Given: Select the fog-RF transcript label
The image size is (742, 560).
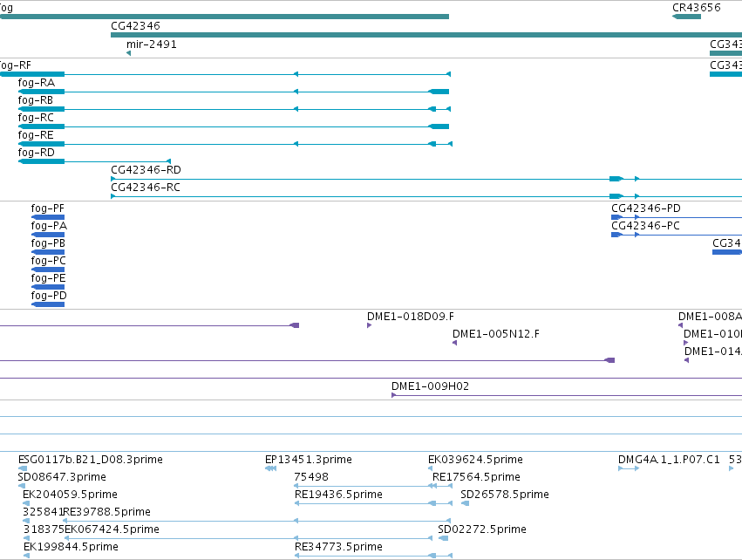Looking at the screenshot, I should [15, 65].
